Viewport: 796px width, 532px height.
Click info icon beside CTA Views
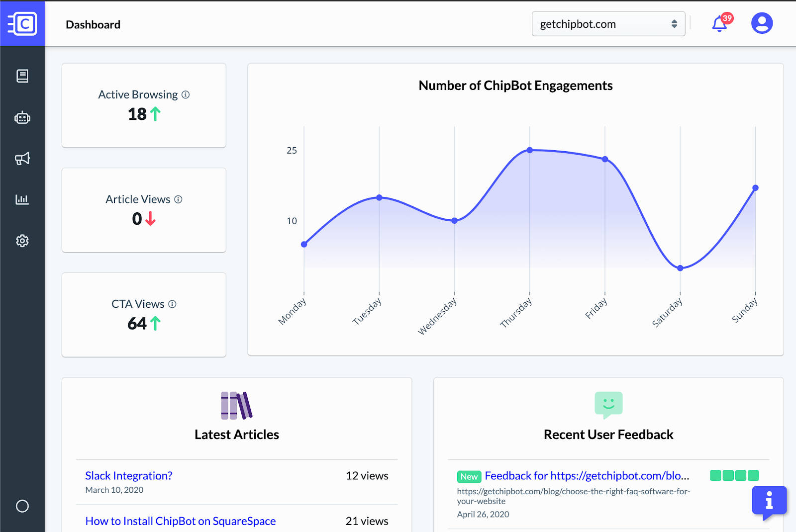[x=172, y=304]
